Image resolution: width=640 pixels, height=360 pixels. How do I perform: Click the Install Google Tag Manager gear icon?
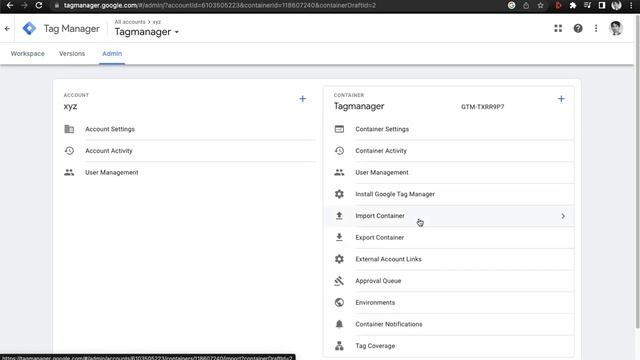click(x=339, y=194)
